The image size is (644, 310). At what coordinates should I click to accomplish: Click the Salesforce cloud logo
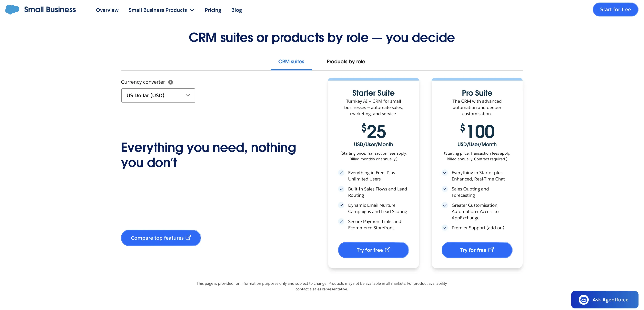(x=12, y=9)
